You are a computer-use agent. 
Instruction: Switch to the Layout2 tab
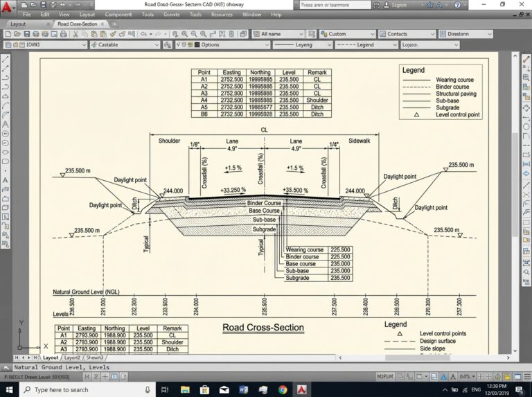[72, 358]
